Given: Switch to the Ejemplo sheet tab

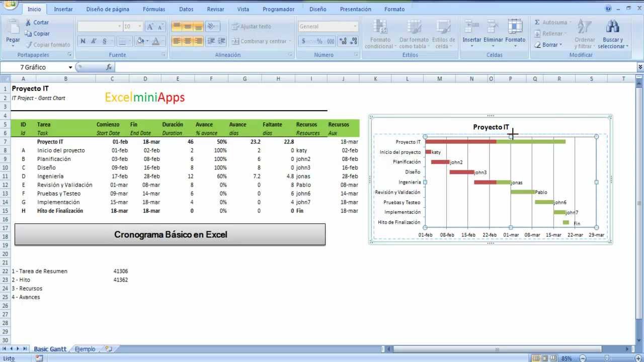Looking at the screenshot, I should 85,349.
